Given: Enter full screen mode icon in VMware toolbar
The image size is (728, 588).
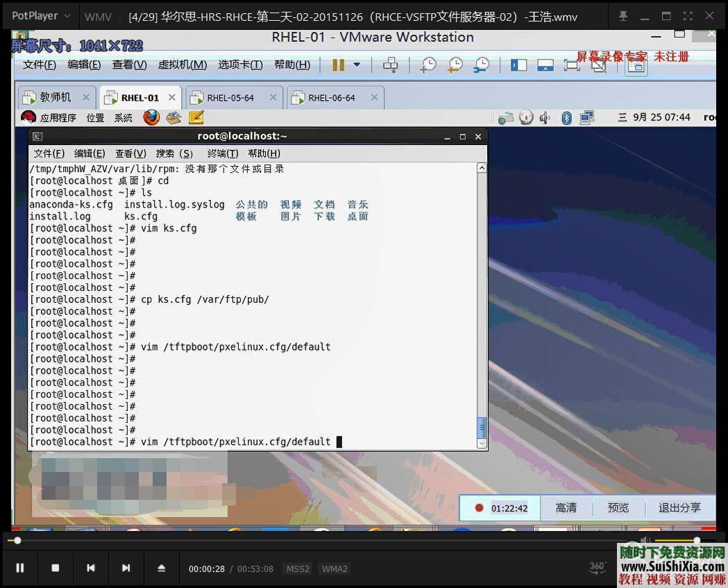Looking at the screenshot, I should click(x=572, y=65).
